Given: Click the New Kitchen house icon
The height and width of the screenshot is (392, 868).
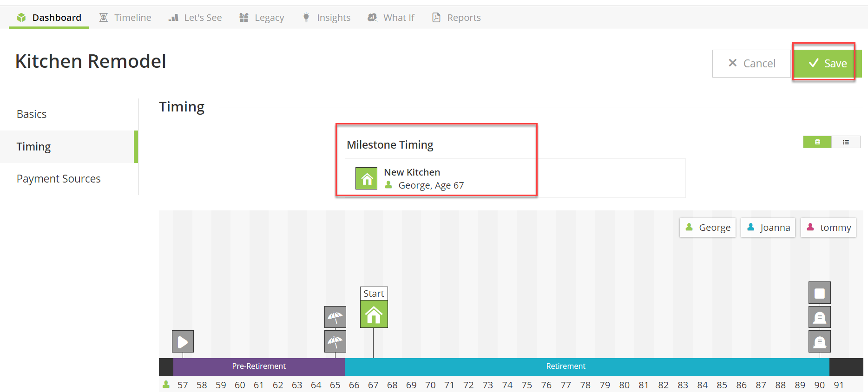Looking at the screenshot, I should pos(366,178).
